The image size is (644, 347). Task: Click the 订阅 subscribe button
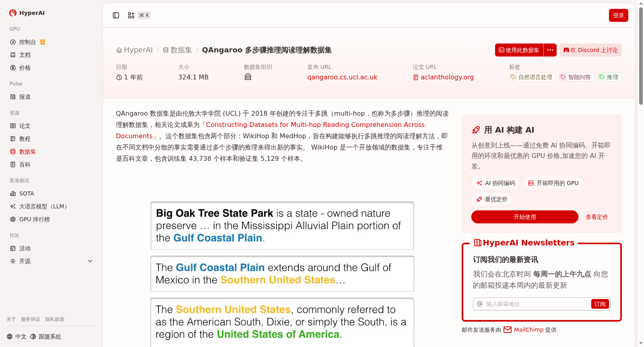point(600,304)
